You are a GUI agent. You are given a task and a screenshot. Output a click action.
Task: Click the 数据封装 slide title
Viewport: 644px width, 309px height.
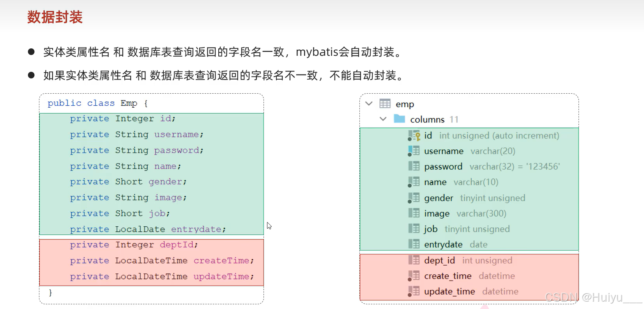click(55, 17)
